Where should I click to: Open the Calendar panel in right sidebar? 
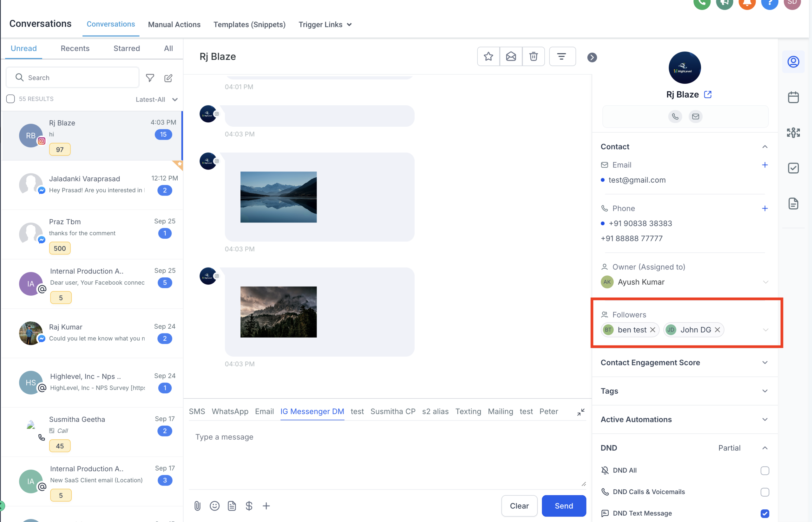tap(793, 97)
